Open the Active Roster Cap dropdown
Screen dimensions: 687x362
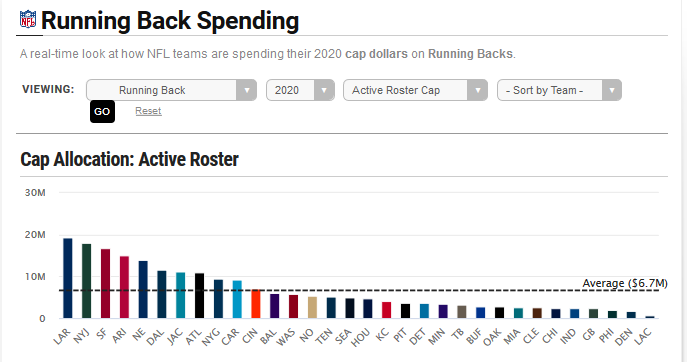pyautogui.click(x=415, y=90)
